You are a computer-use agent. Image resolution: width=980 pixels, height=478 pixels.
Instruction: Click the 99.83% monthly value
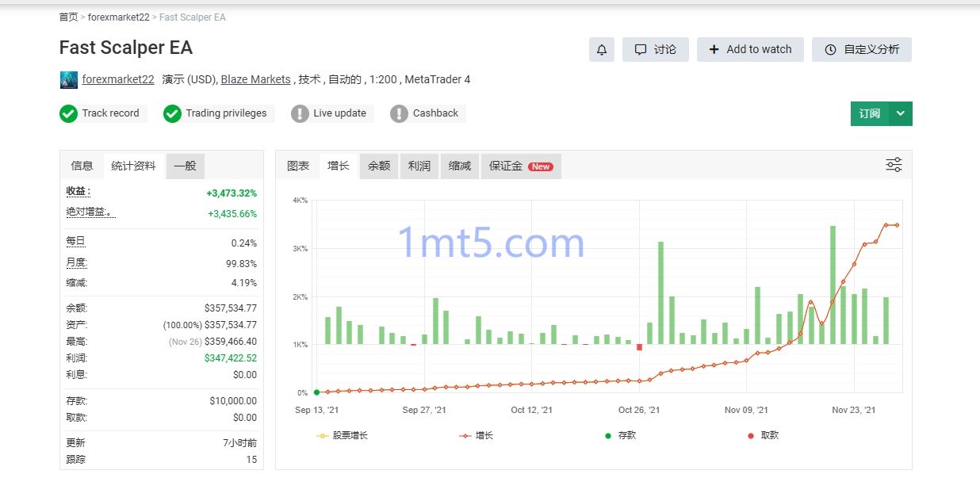pos(241,264)
